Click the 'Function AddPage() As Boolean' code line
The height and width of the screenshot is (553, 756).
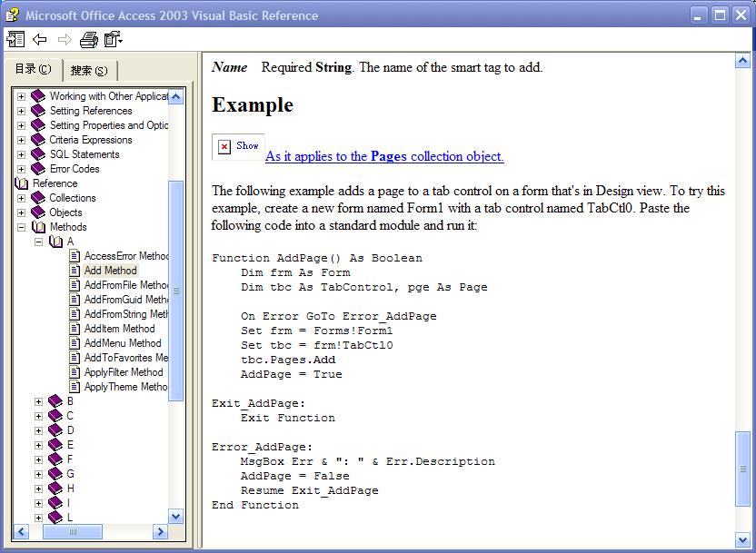(317, 258)
